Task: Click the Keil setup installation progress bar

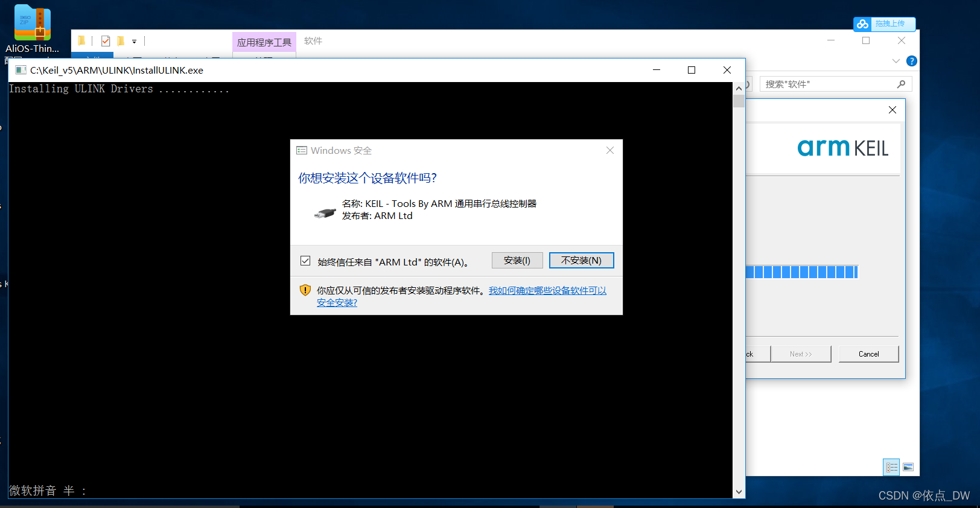Action: click(801, 272)
